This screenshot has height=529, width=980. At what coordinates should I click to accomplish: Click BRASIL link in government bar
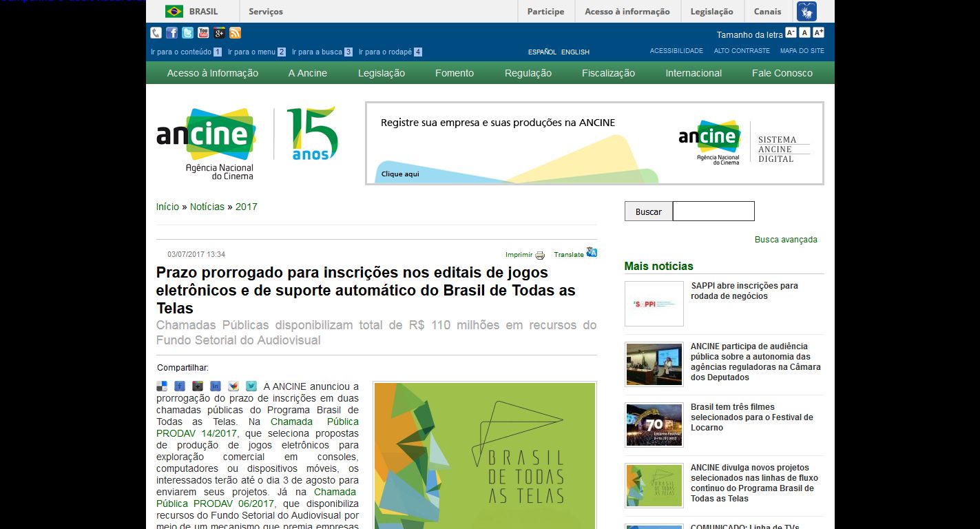pos(203,11)
